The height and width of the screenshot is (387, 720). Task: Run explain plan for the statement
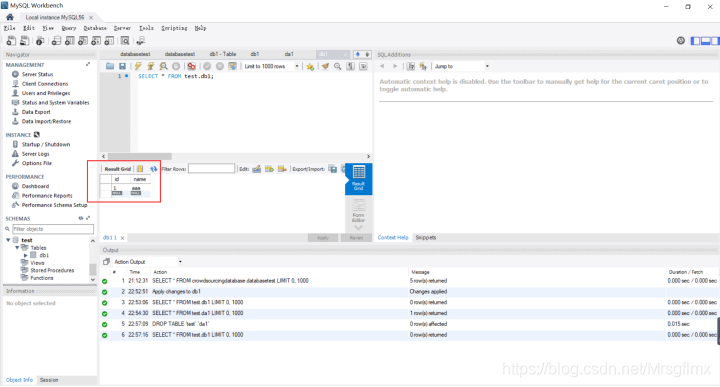[163, 66]
